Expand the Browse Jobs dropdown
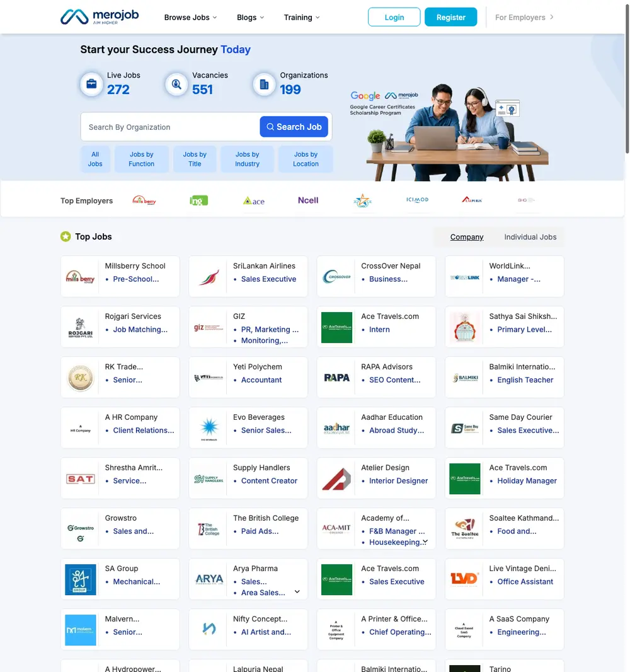 (x=191, y=18)
